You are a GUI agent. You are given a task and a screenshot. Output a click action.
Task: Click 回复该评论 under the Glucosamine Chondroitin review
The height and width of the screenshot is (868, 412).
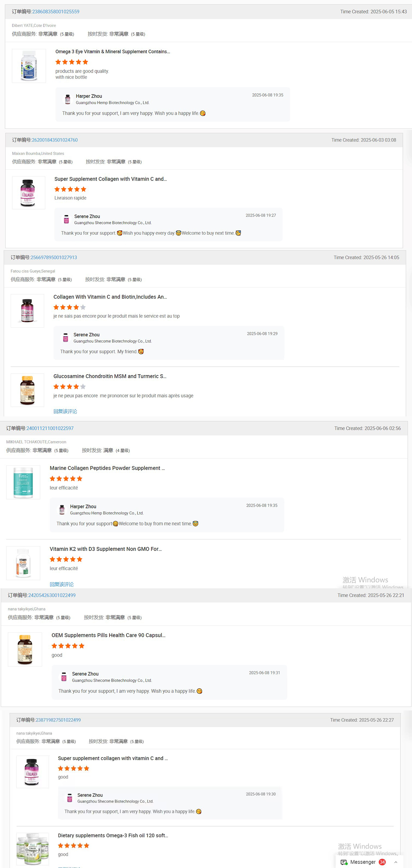click(65, 411)
